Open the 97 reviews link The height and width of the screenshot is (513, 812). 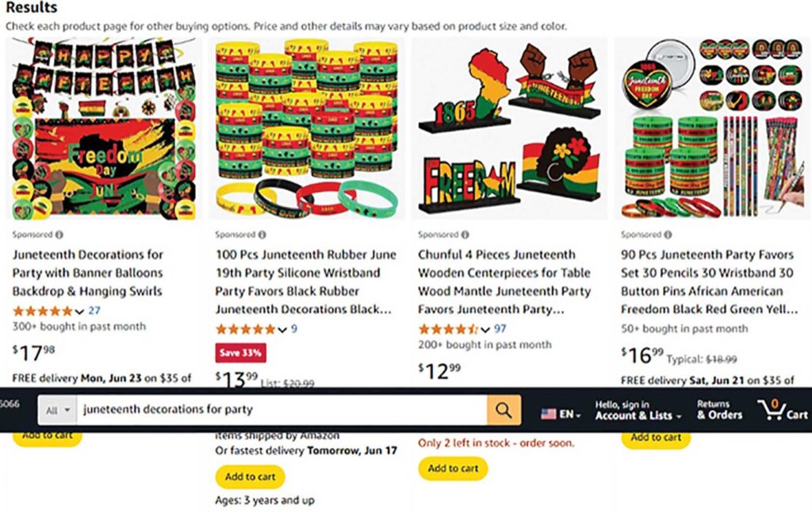pyautogui.click(x=500, y=329)
